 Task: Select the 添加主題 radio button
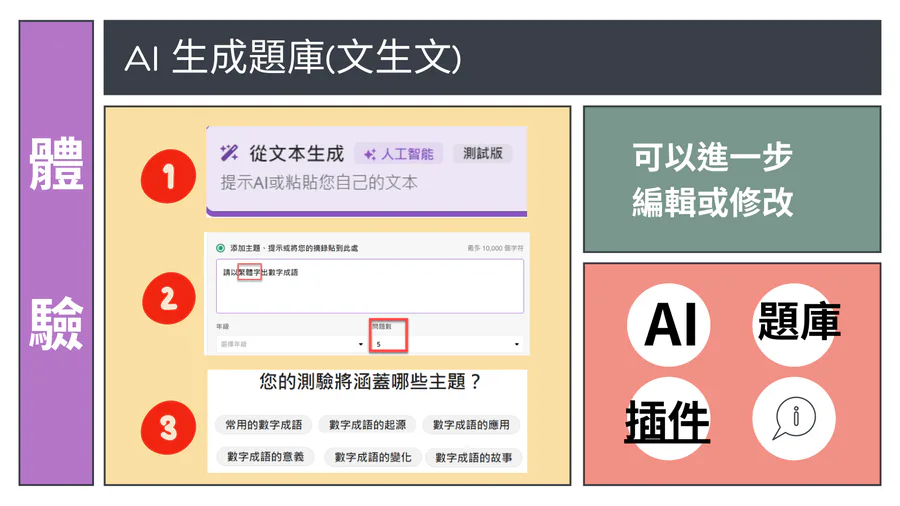point(220,248)
